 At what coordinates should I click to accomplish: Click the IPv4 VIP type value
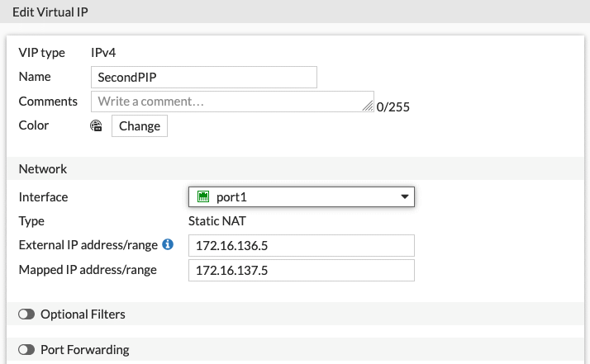[105, 52]
